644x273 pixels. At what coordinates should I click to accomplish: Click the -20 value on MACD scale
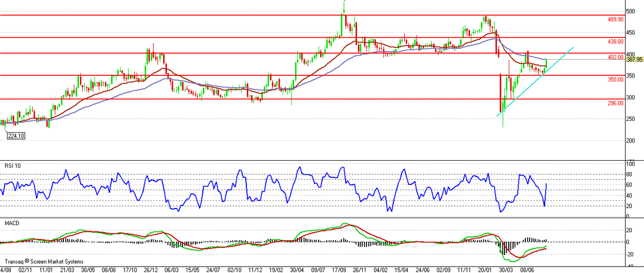(x=631, y=253)
